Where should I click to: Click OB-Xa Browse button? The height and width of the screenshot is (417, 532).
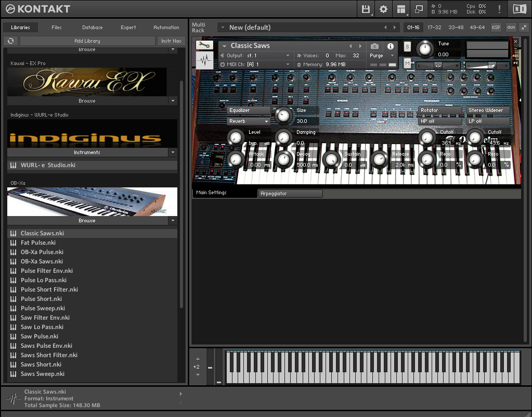point(87,221)
